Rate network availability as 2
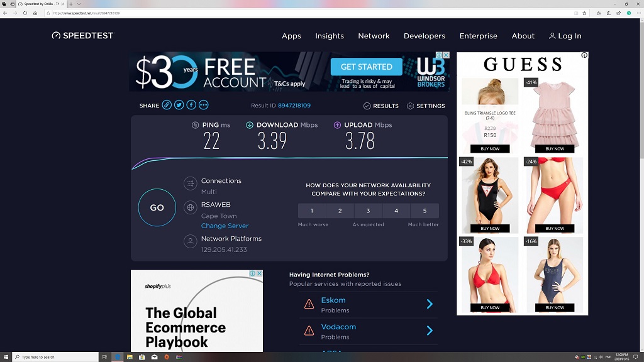 [x=340, y=211]
